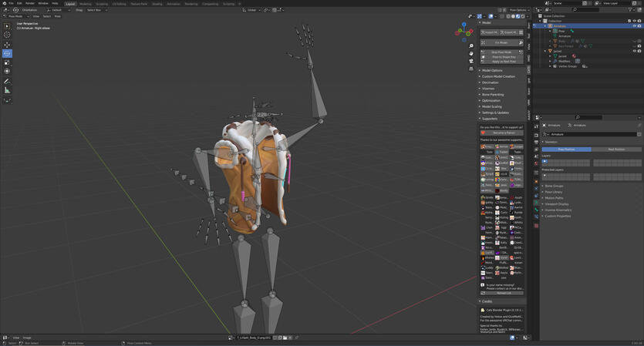Click the pan hand viewport icon
This screenshot has height=346, width=644.
(x=471, y=53)
